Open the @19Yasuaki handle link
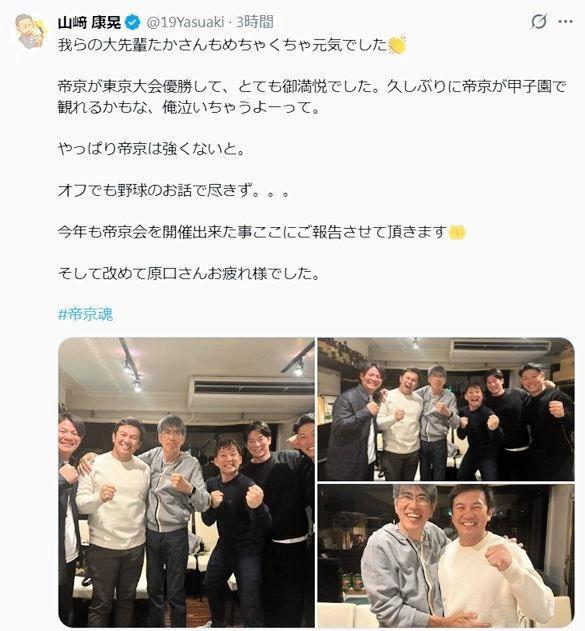Viewport: 585px width, 631px height. tap(185, 22)
